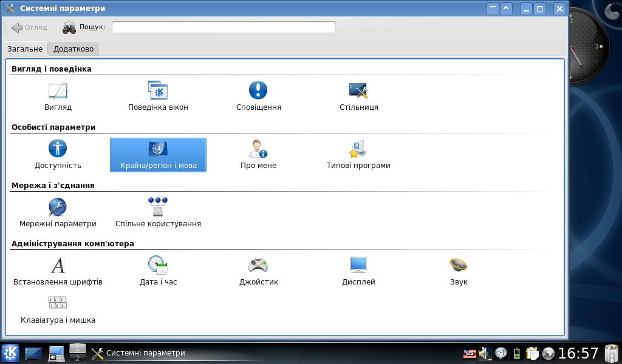
Task: Switch to the Додатково tab
Action: [73, 49]
